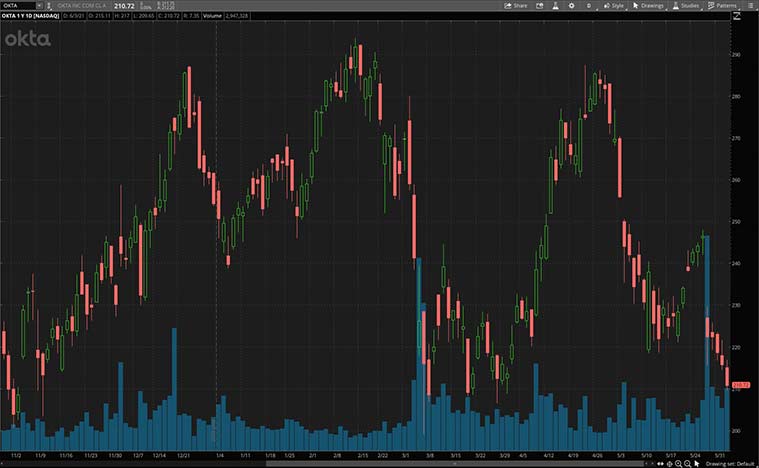Screen dimensions: 759x468
Task: Click the 200 price level on axis
Action: tap(736, 431)
